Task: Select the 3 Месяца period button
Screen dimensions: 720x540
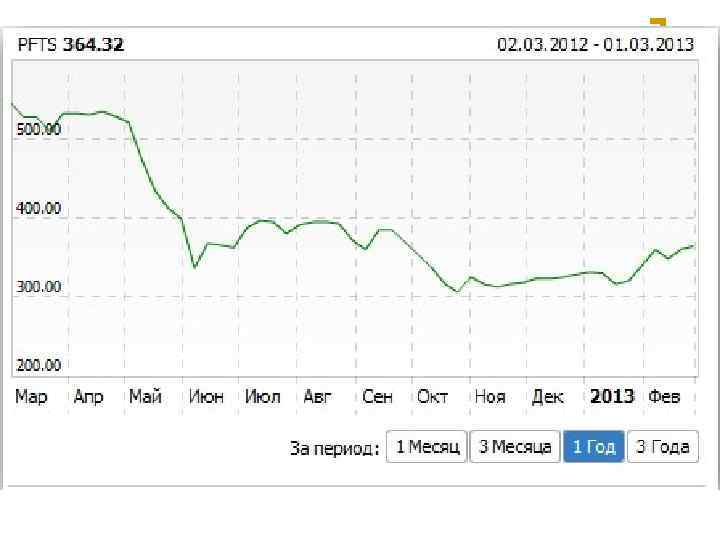Action: [515, 446]
